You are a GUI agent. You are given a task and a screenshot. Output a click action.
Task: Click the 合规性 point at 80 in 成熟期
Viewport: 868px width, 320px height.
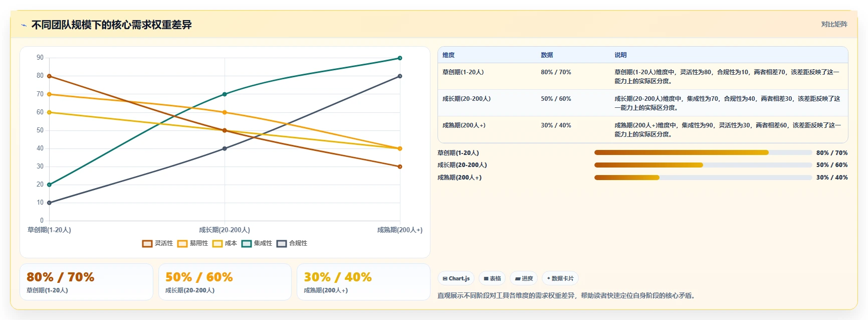[400, 76]
